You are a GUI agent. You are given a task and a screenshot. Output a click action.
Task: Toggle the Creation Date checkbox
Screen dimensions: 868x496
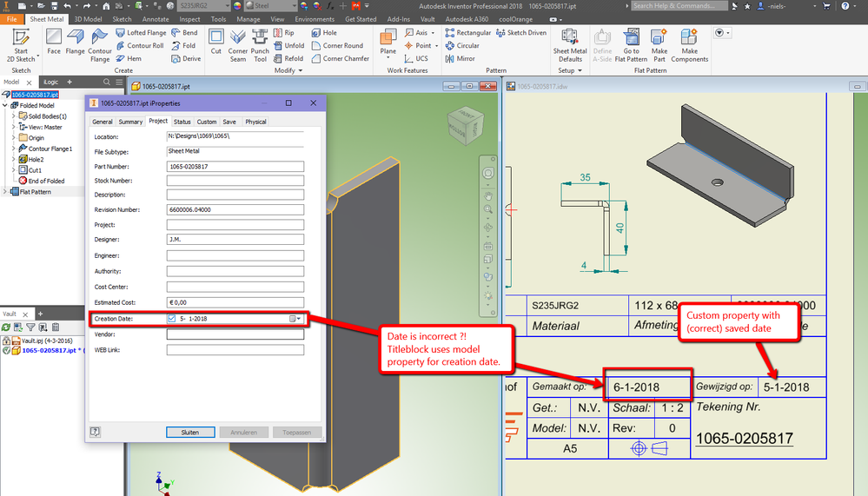tap(172, 318)
